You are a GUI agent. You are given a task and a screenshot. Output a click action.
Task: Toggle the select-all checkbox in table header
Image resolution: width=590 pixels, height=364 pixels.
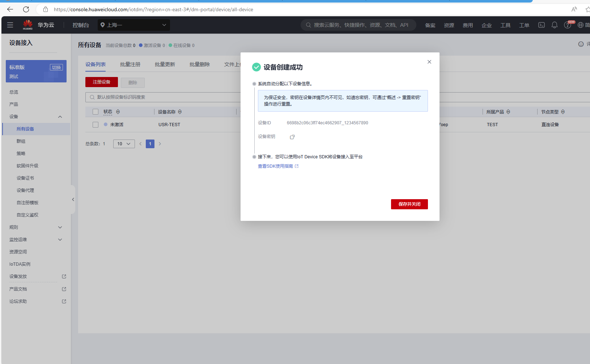coord(95,112)
